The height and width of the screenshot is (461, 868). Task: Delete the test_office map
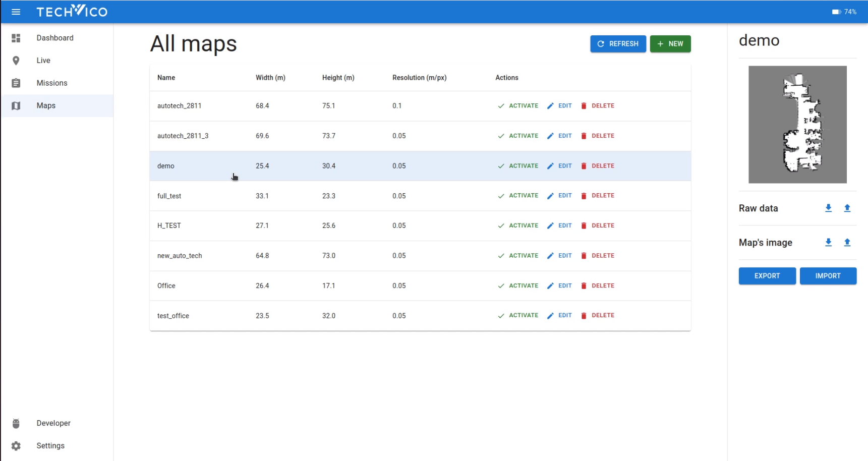(598, 315)
